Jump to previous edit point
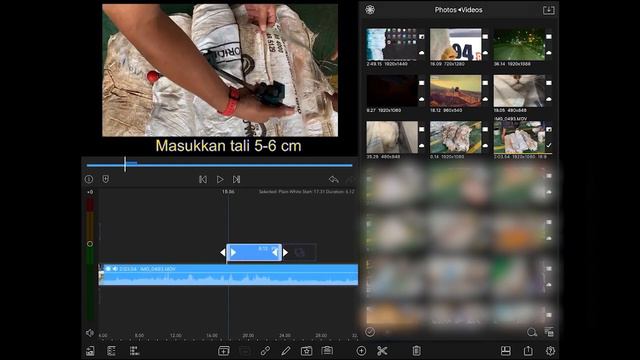Screen dimensions: 640x360 [203, 179]
